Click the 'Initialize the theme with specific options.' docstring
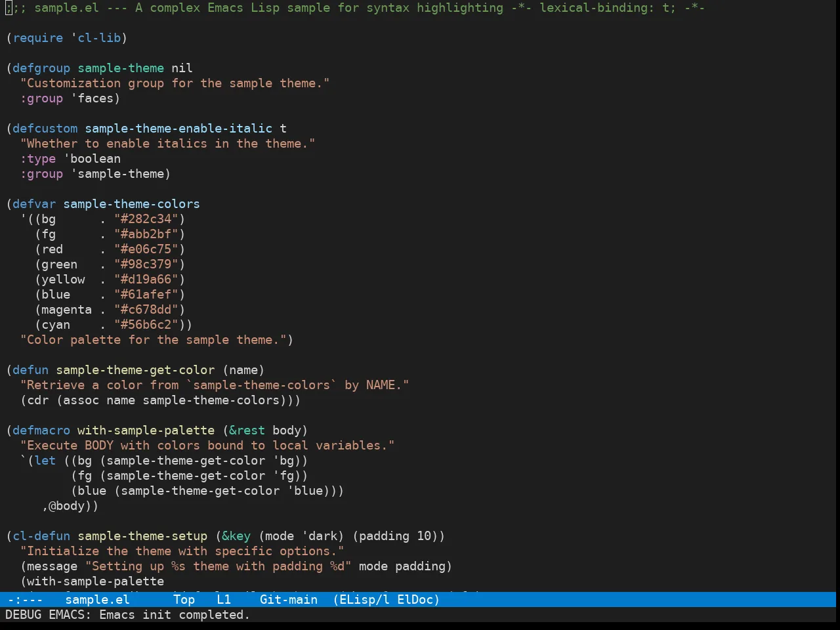Screen dimensions: 840x630 pyautogui.click(x=182, y=551)
